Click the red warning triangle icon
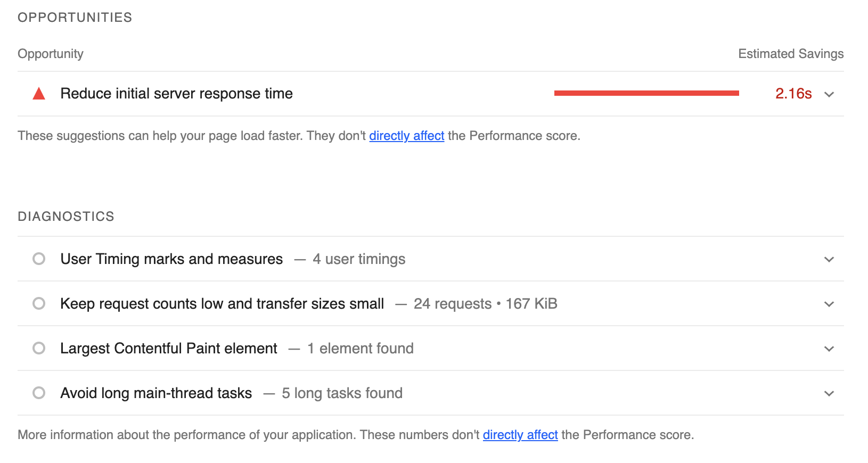The height and width of the screenshot is (463, 868). click(39, 94)
